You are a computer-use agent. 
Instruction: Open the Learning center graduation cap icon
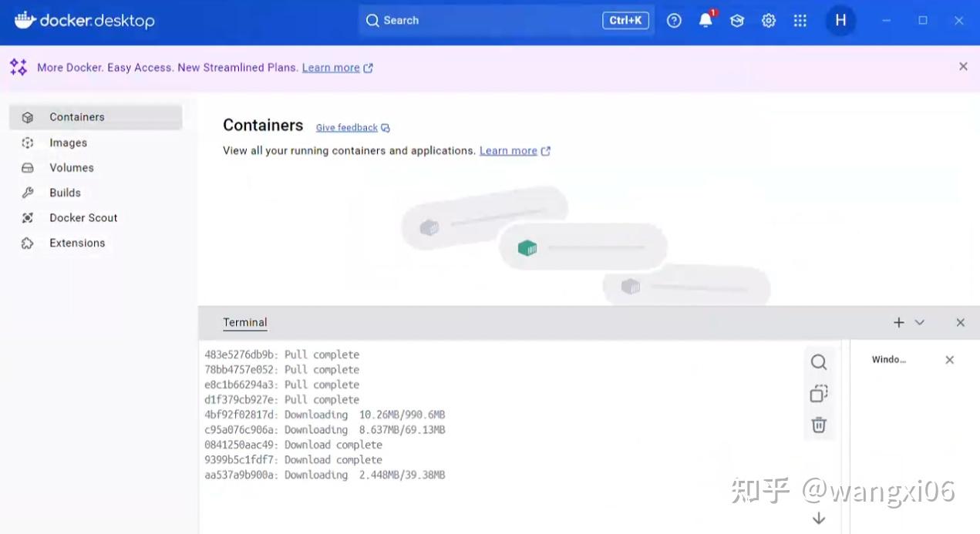tap(737, 21)
